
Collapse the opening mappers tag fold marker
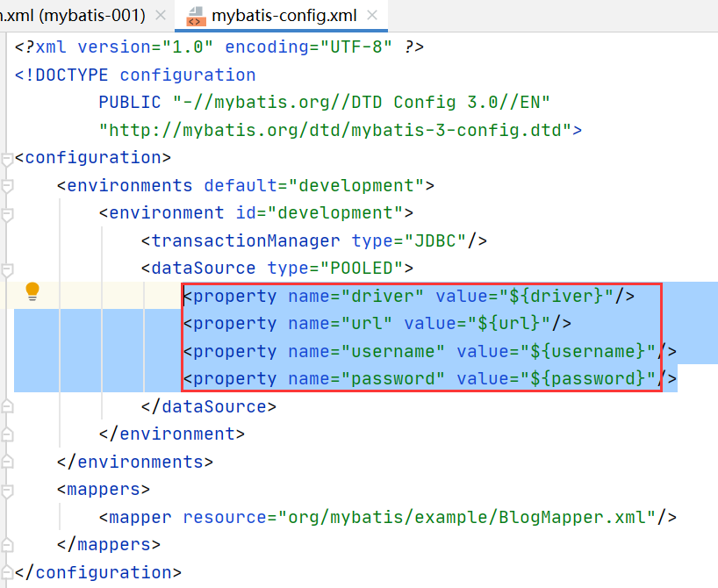[7, 490]
